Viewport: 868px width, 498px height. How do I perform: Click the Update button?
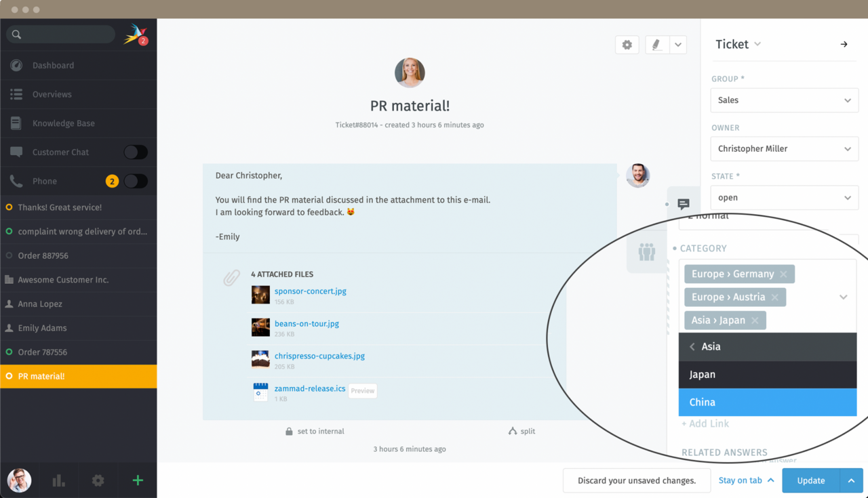[x=811, y=480]
